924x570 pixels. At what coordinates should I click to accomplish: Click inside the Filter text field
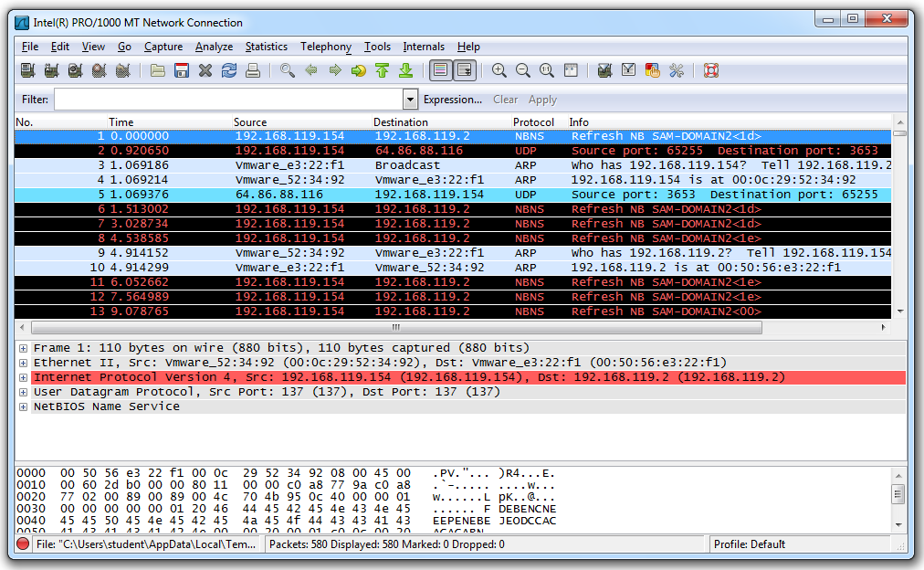(228, 100)
